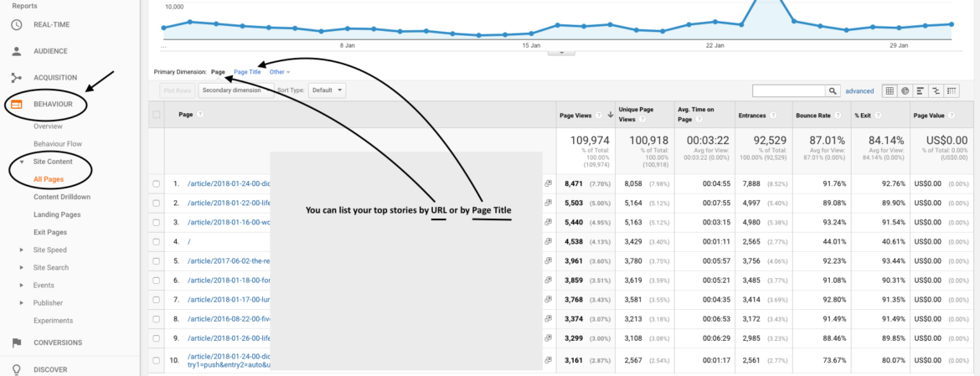The height and width of the screenshot is (376, 980).
Task: Click the Behaviour section icon
Action: (17, 105)
